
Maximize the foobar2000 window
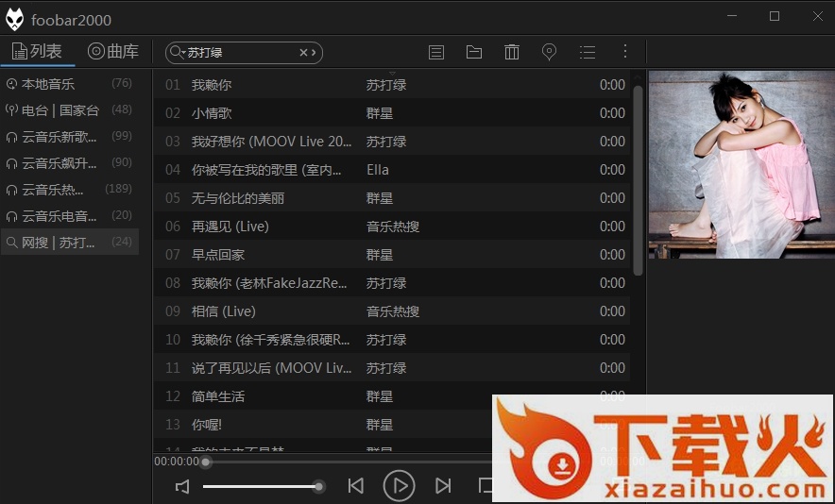tap(775, 16)
